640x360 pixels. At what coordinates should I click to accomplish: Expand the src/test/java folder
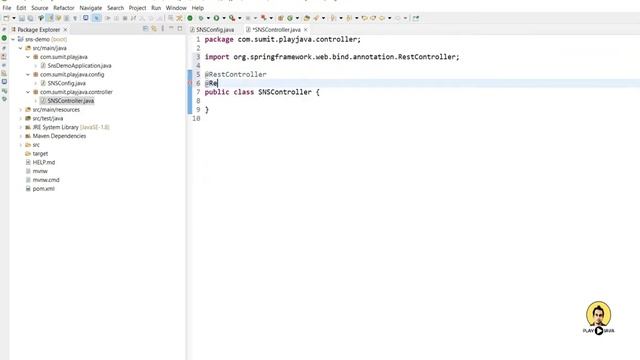tap(20, 118)
